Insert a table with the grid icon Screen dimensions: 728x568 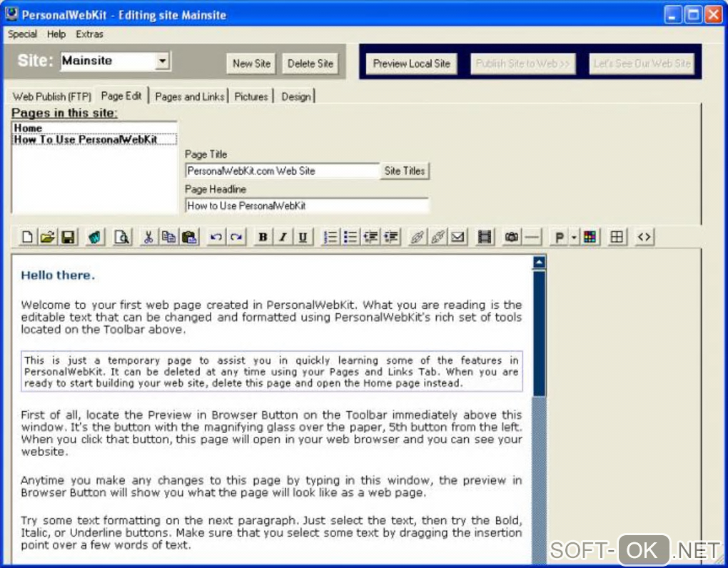point(617,237)
